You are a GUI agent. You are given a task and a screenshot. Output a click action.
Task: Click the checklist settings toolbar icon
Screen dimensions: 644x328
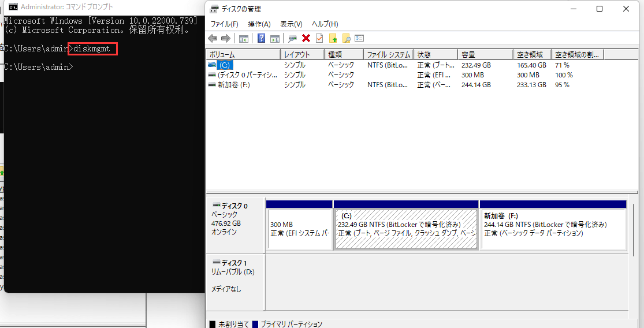tap(359, 39)
